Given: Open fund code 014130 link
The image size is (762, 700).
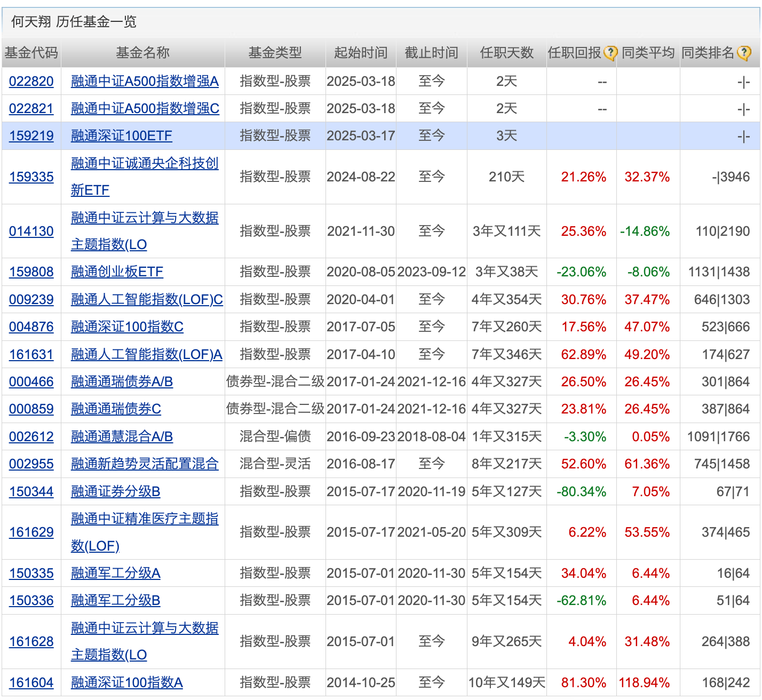Looking at the screenshot, I should [31, 231].
